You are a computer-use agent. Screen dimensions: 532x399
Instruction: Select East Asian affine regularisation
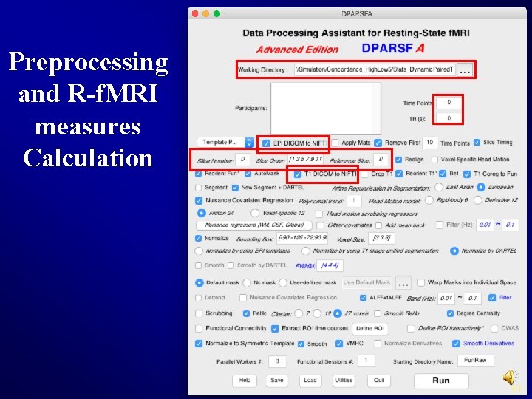[439, 187]
